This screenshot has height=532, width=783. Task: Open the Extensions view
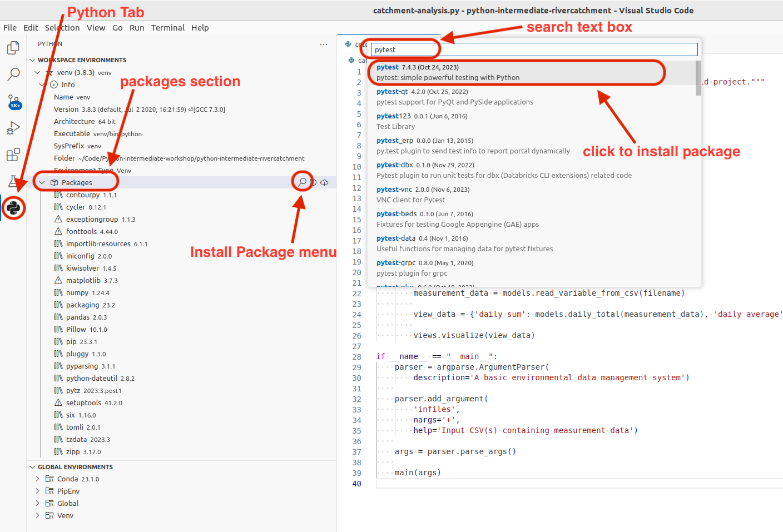tap(13, 155)
